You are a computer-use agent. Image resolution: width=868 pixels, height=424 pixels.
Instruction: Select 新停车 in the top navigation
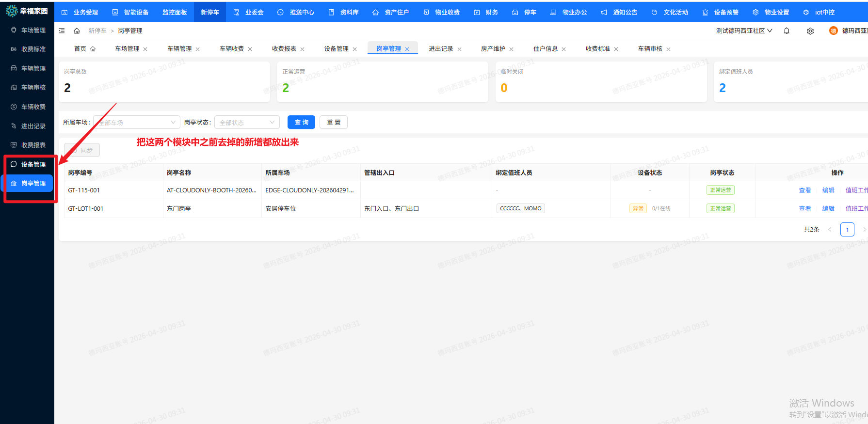click(x=210, y=12)
